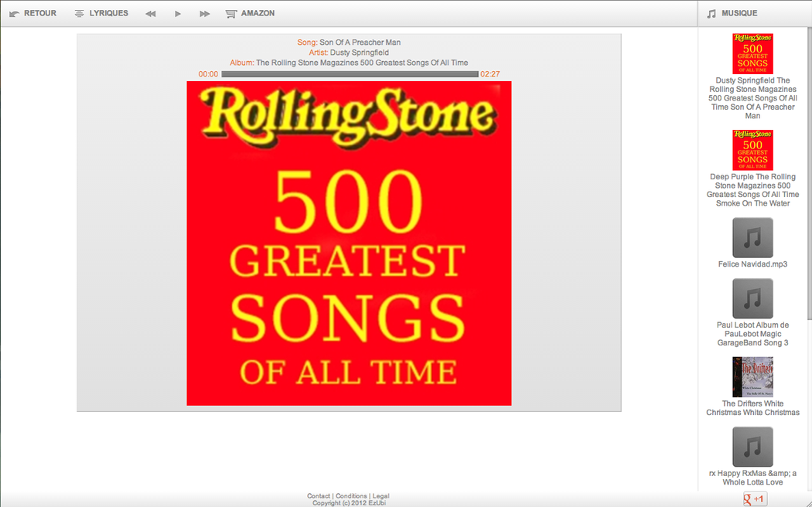Open the Conditions link in footer
This screenshot has width=812, height=507.
351,496
